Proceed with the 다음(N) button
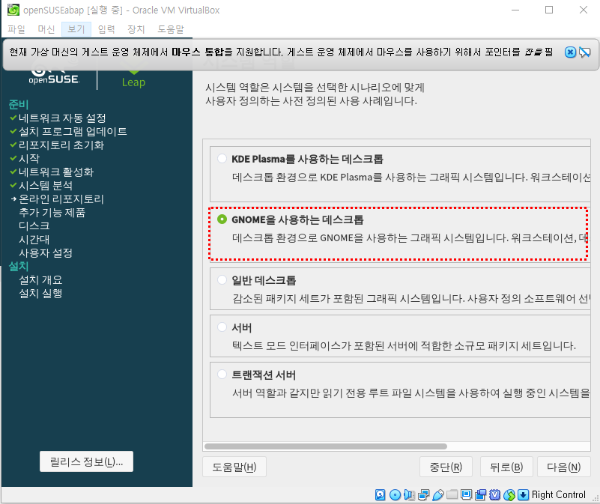The width and height of the screenshot is (600, 504). pyautogui.click(x=564, y=467)
